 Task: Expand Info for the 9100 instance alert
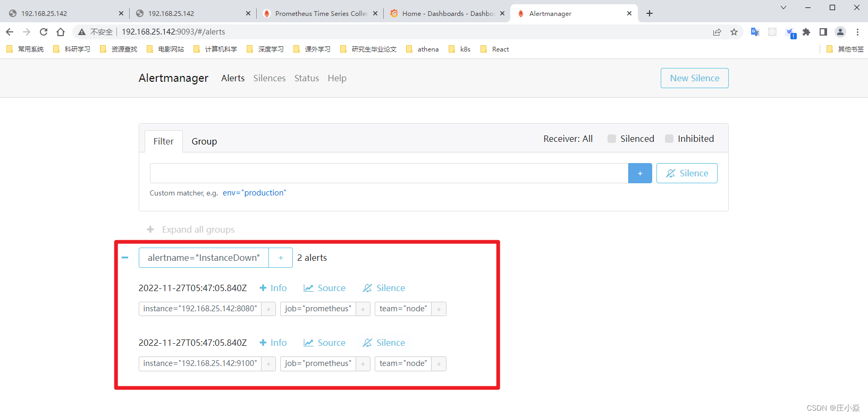(x=273, y=343)
